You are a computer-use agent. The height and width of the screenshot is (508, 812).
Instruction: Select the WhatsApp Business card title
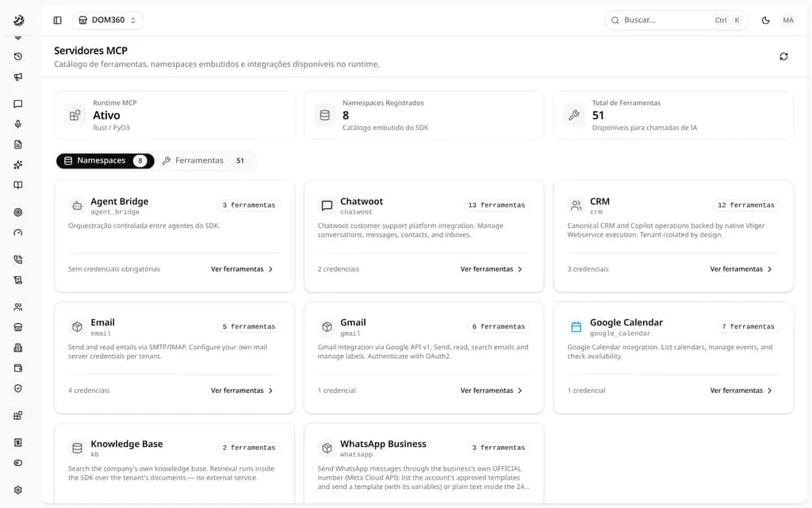coord(383,444)
